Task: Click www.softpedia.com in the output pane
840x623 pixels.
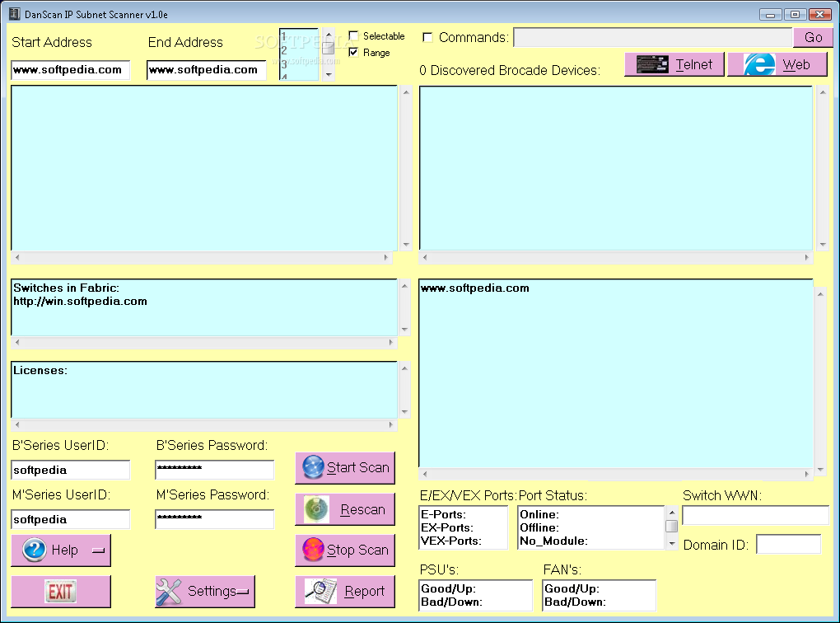Action: tap(475, 288)
